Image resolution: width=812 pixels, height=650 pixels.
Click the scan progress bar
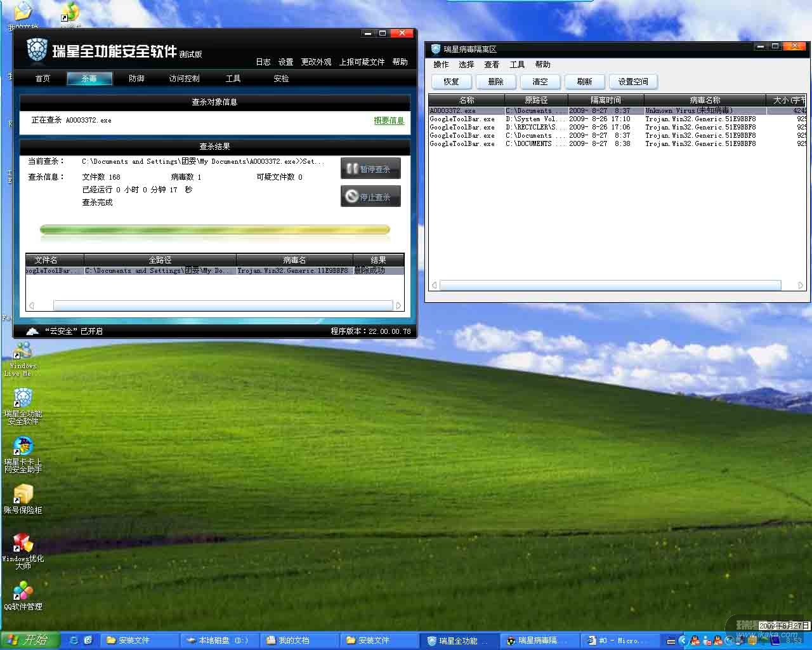coord(214,230)
